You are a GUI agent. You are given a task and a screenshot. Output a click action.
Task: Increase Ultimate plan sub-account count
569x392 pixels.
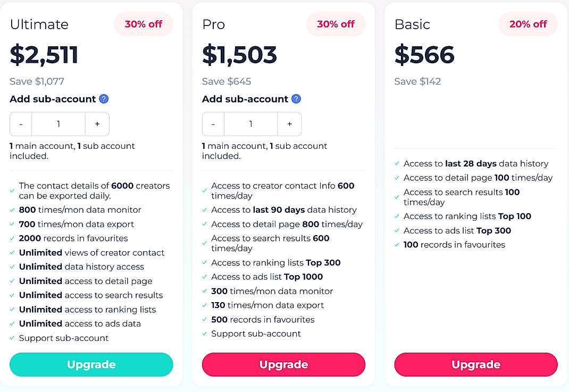tap(97, 124)
